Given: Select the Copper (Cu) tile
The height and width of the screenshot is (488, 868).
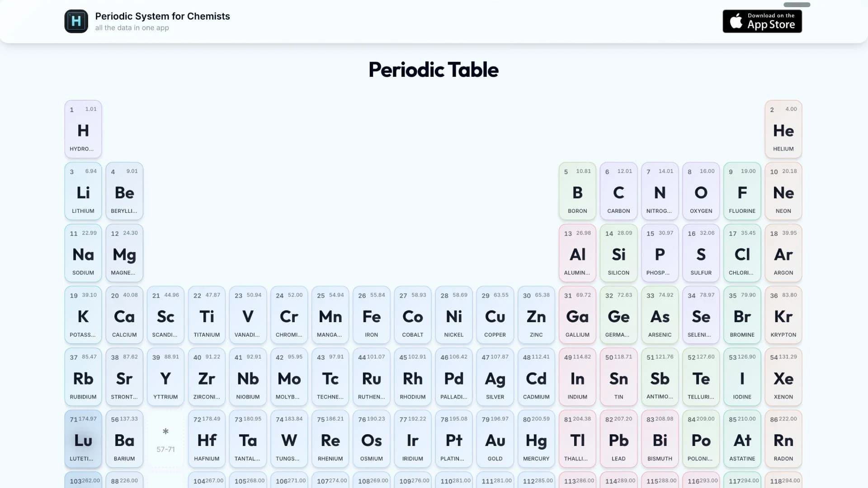Looking at the screenshot, I should click(x=495, y=315).
